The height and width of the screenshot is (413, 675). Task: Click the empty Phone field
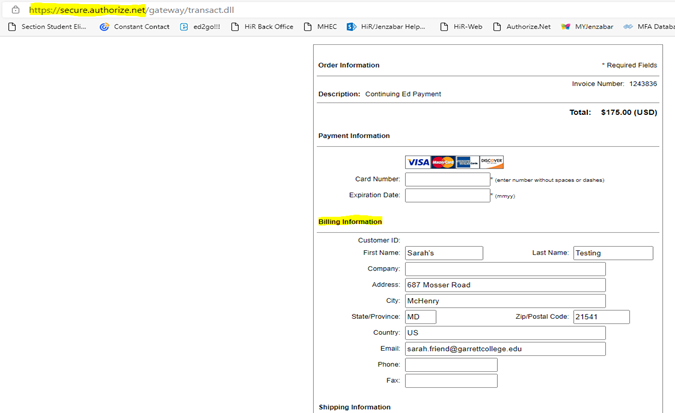tap(451, 365)
